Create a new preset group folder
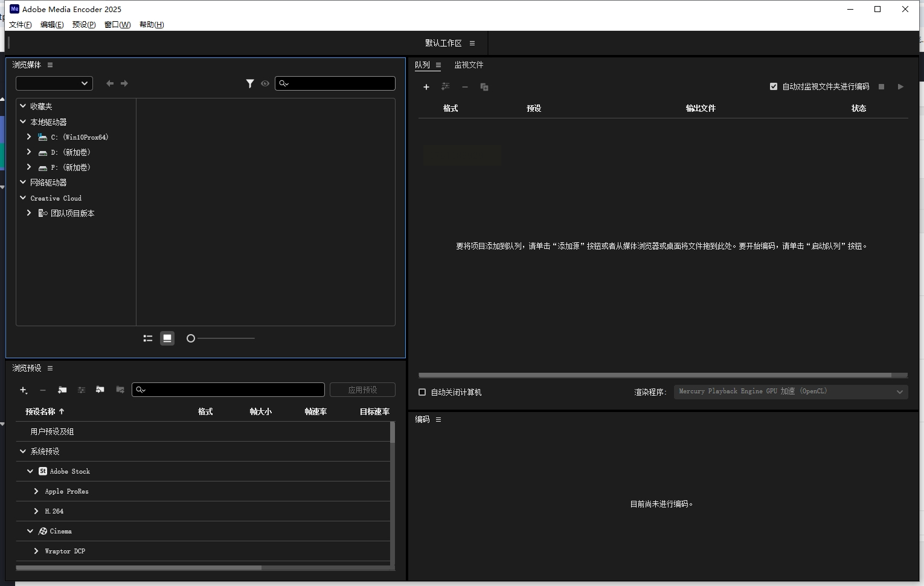This screenshot has width=924, height=586. click(x=62, y=390)
